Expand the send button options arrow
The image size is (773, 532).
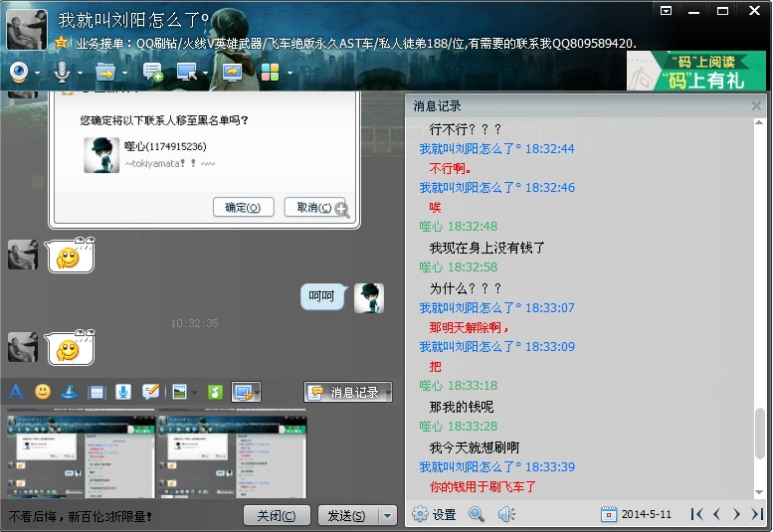tap(388, 515)
